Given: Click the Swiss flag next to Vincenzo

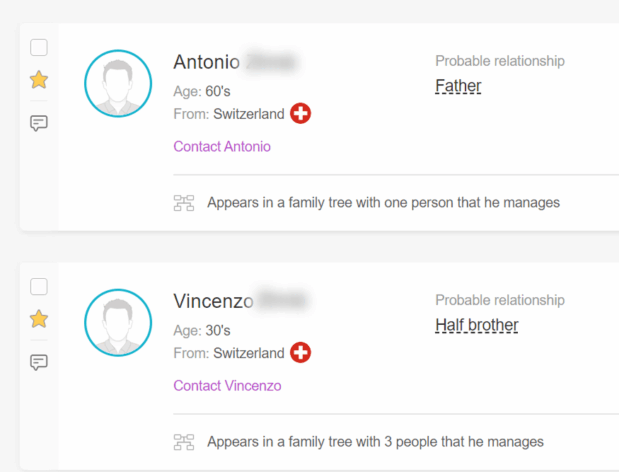Looking at the screenshot, I should tap(300, 352).
